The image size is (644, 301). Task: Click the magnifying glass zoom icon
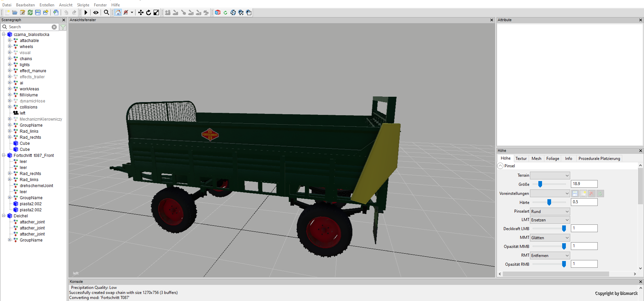click(x=106, y=12)
